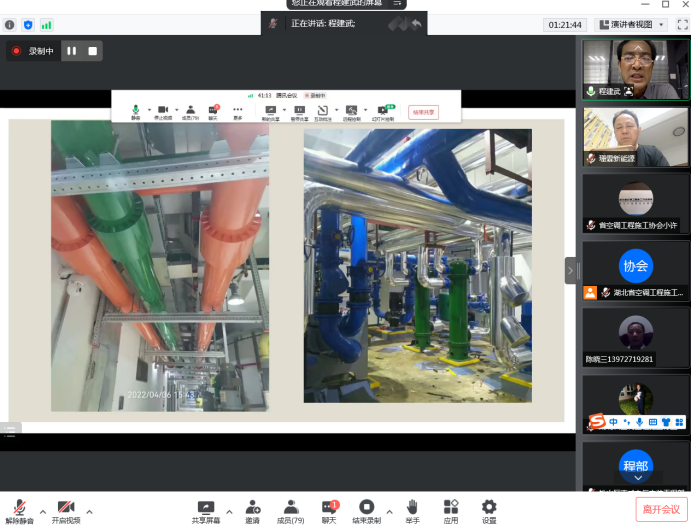Screen dimensions: 692x528
Task: Click the 正在讲话: 程建武 speaking indicator
Action: coord(323,24)
